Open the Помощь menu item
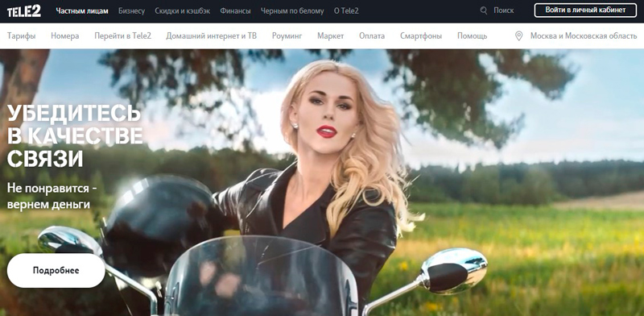 [x=472, y=36]
